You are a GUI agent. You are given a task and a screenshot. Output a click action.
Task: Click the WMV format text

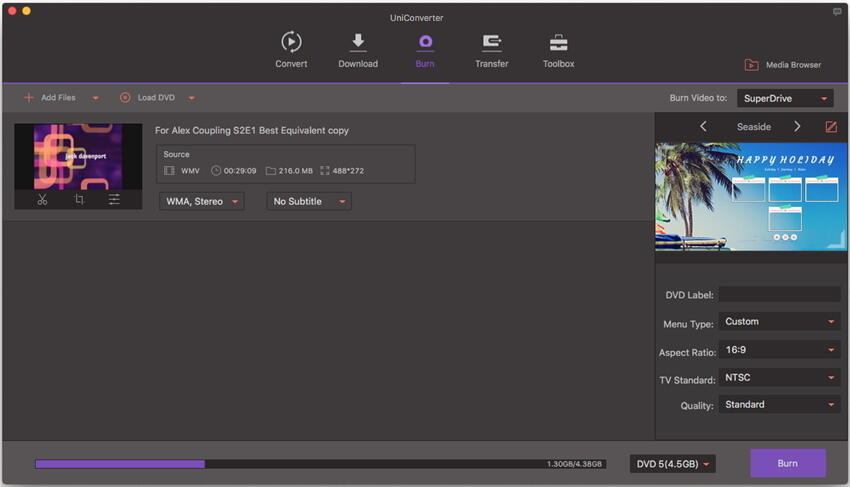pyautogui.click(x=190, y=171)
